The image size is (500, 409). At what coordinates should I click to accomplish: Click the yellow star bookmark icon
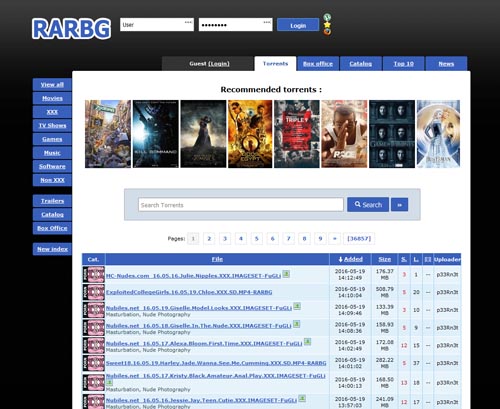pos(327,25)
